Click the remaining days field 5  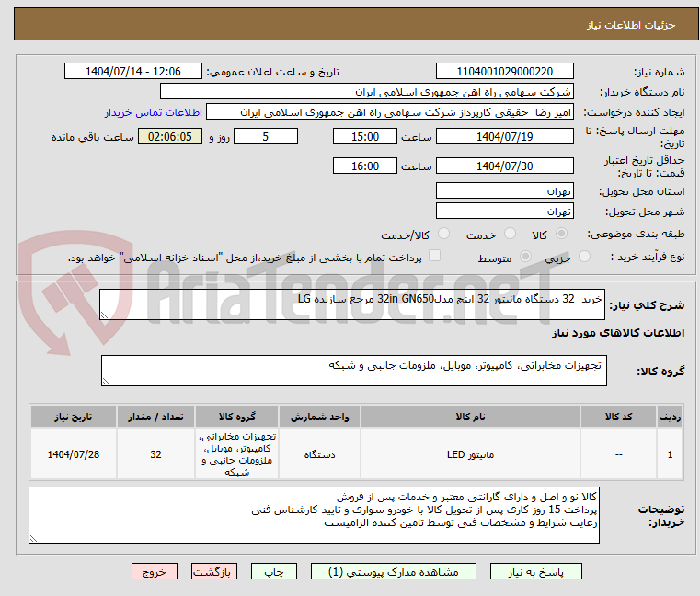(266, 137)
